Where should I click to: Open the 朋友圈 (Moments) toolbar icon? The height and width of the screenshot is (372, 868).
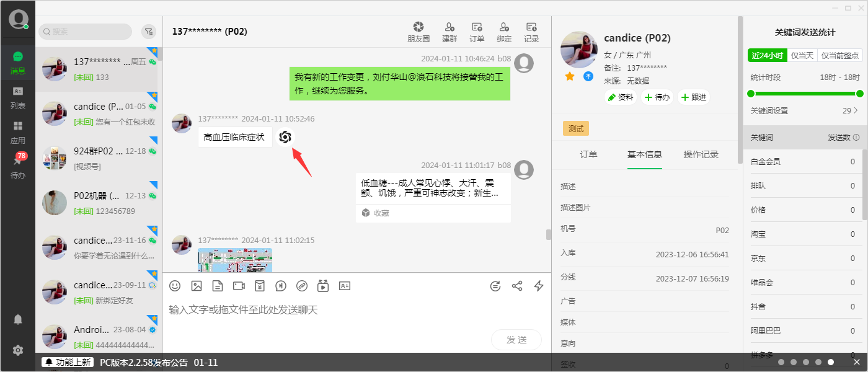tap(418, 32)
